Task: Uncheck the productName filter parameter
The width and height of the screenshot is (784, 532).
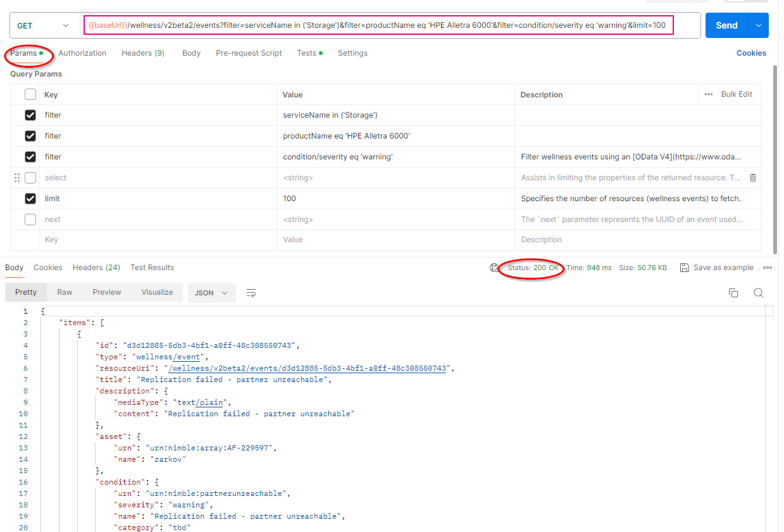Action: click(x=30, y=136)
